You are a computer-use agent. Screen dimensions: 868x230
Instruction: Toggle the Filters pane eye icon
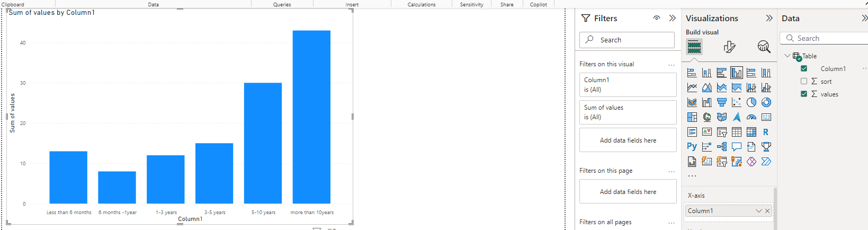coord(657,18)
